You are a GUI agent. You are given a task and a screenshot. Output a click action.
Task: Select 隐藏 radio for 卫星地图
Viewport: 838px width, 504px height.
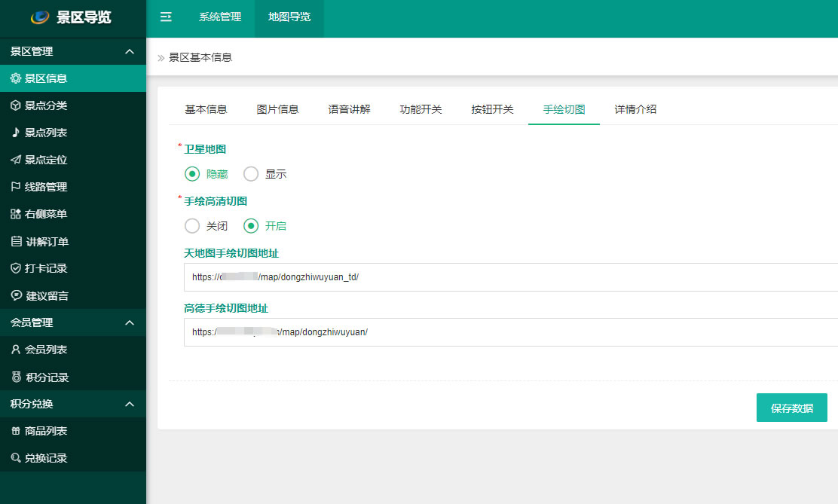pos(192,174)
